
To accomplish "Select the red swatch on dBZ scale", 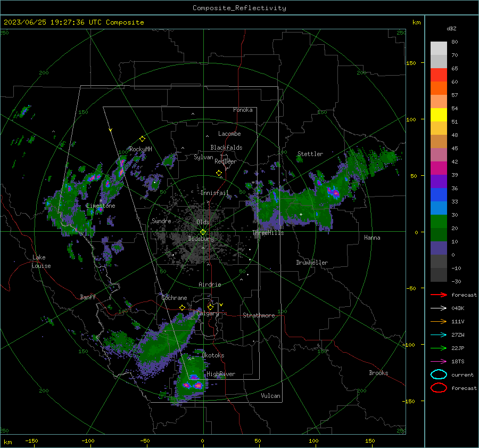I will tap(439, 75).
